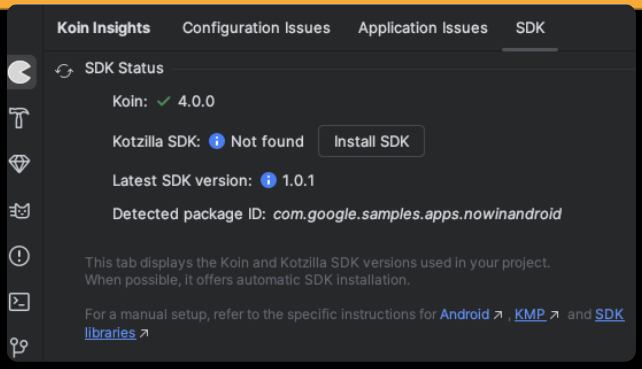
Task: Open the Problems exclamation icon panel
Action: click(19, 256)
